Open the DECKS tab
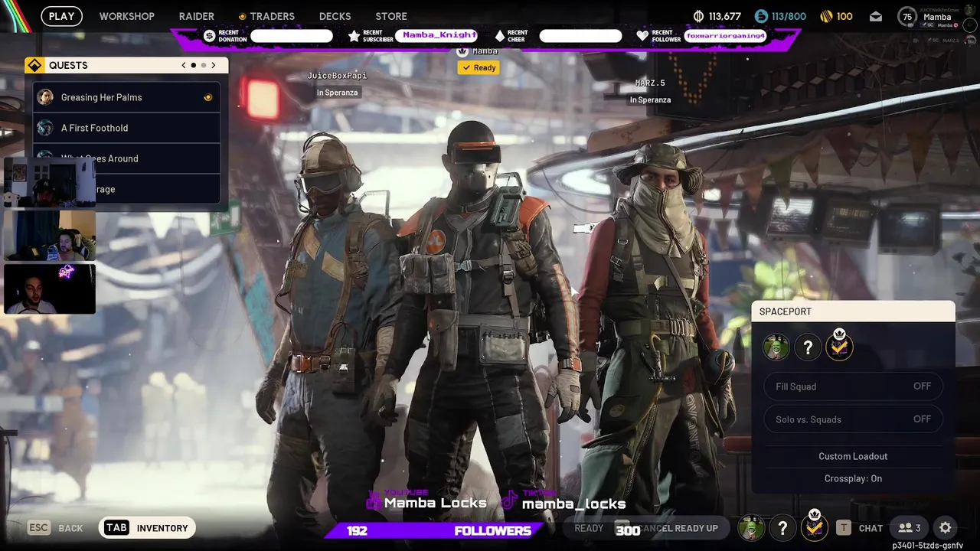Image resolution: width=980 pixels, height=551 pixels. click(x=335, y=16)
